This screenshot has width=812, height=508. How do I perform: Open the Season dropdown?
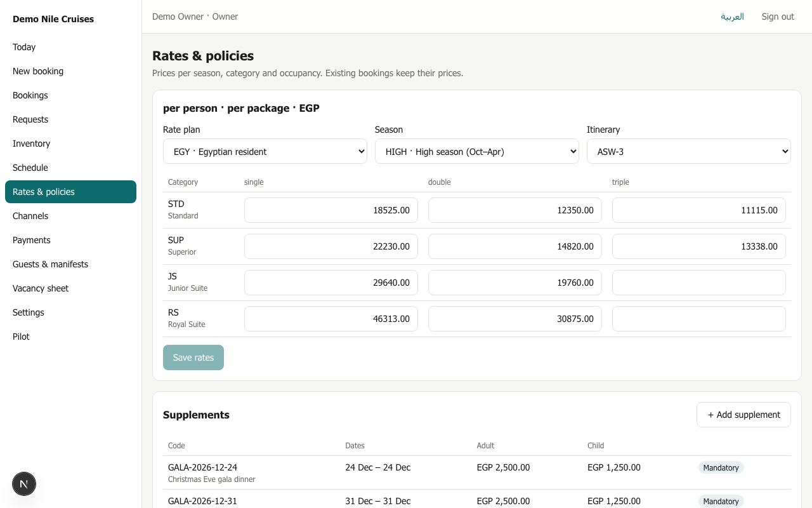[477, 151]
